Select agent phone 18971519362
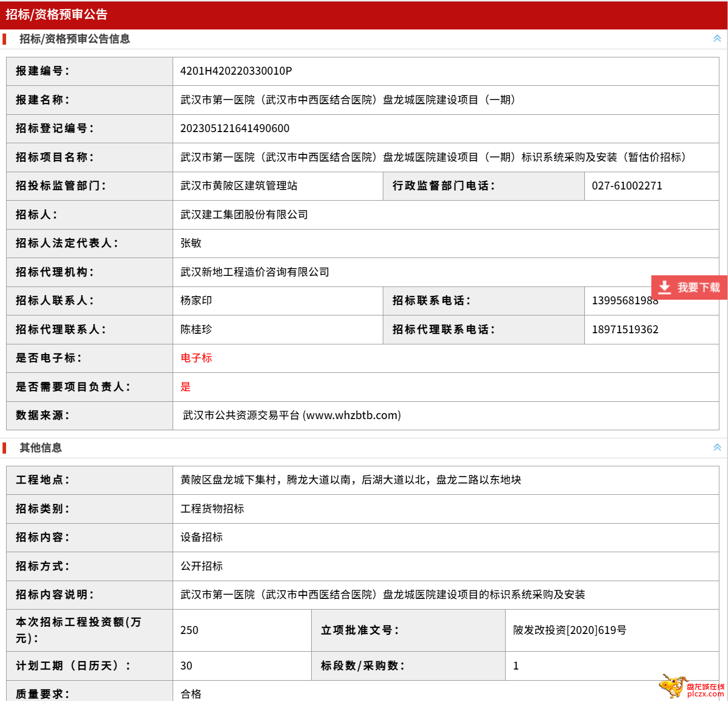Image resolution: width=728 pixels, height=701 pixels. (625, 329)
